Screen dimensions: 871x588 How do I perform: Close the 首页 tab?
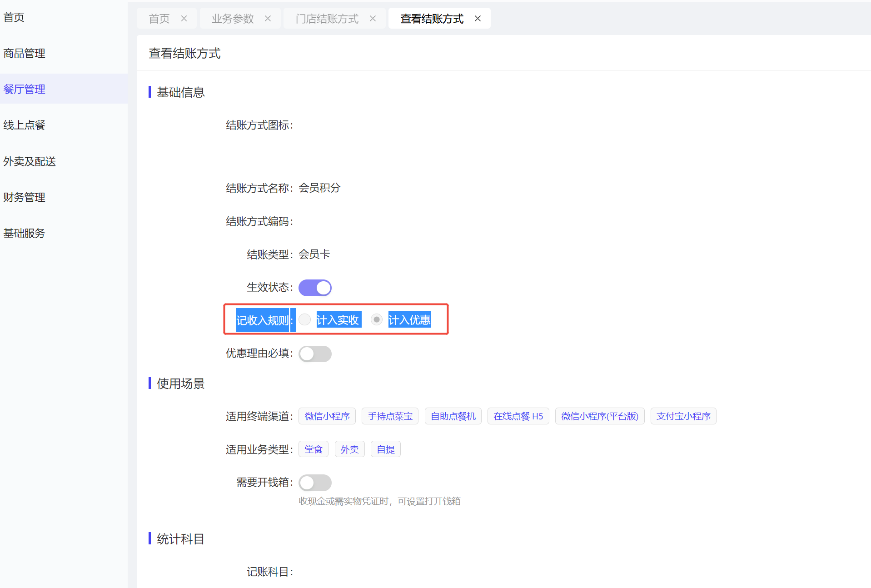pos(184,19)
